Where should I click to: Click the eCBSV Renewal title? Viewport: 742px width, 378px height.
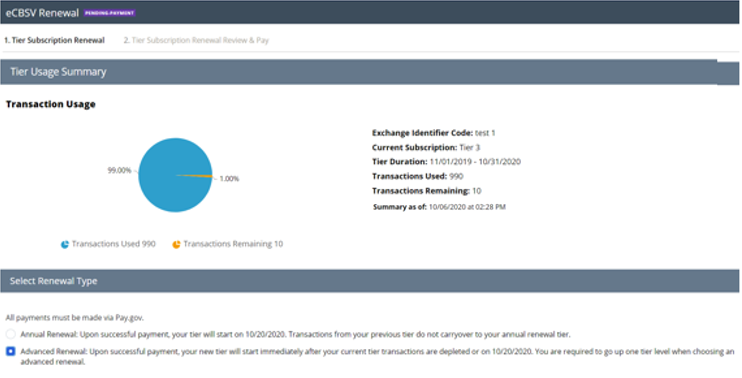(x=42, y=13)
